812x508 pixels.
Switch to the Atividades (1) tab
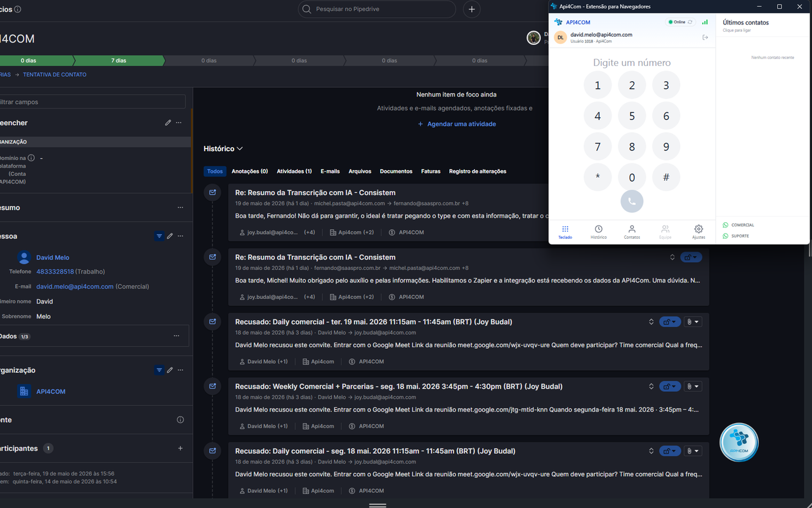(294, 171)
